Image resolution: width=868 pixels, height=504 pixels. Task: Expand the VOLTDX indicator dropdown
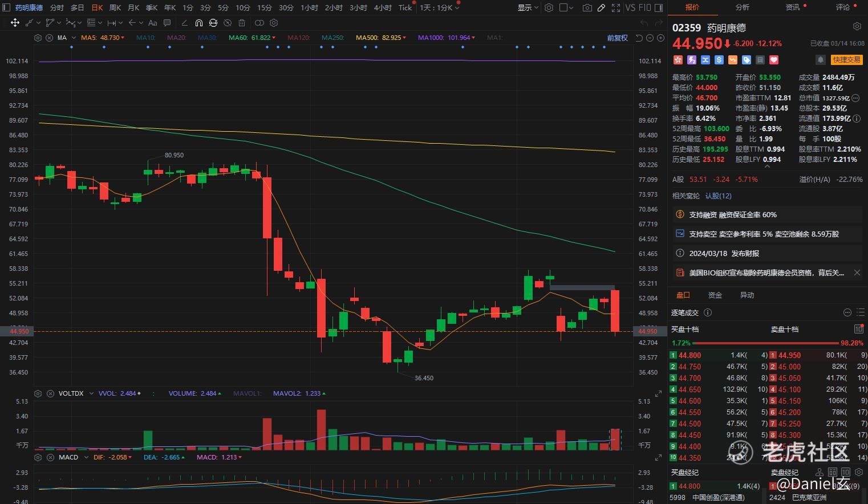(91, 393)
